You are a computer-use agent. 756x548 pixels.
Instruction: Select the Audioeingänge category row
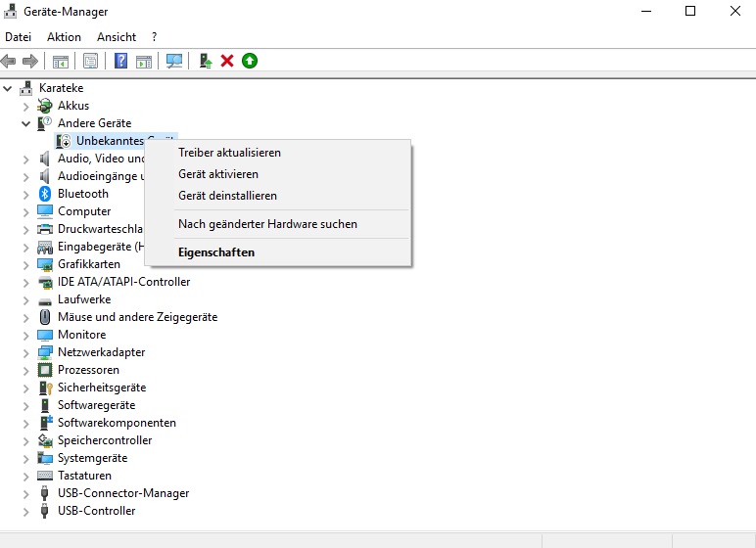(101, 176)
